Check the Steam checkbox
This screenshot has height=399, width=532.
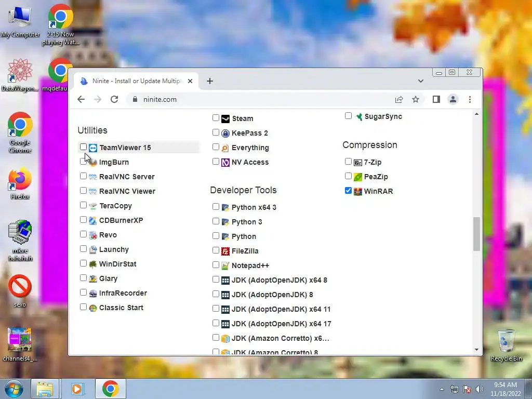point(216,118)
